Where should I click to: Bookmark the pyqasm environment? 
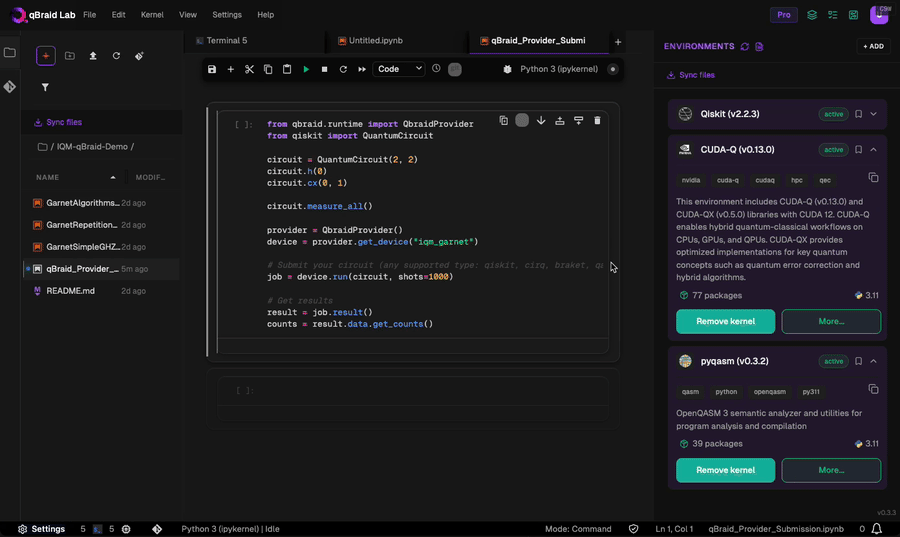[x=859, y=361]
